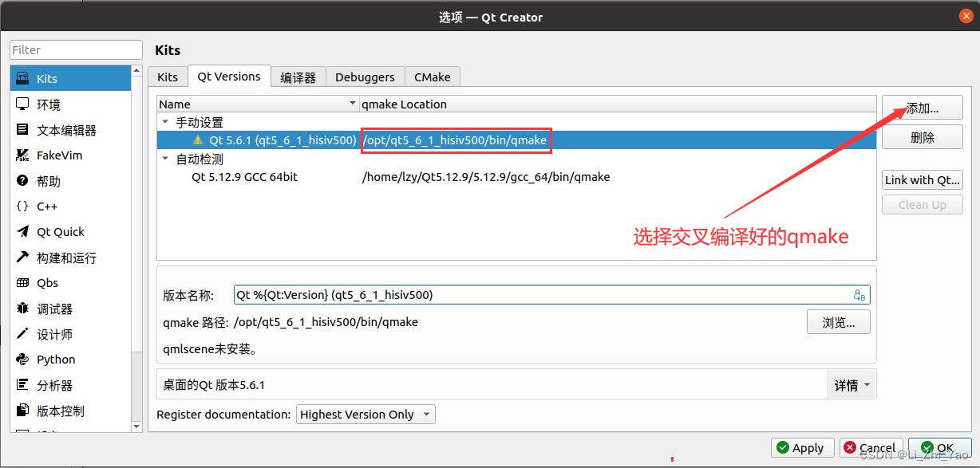The height and width of the screenshot is (468, 980).
Task: Click the variable chooser icon in the version name field
Action: coord(859,295)
